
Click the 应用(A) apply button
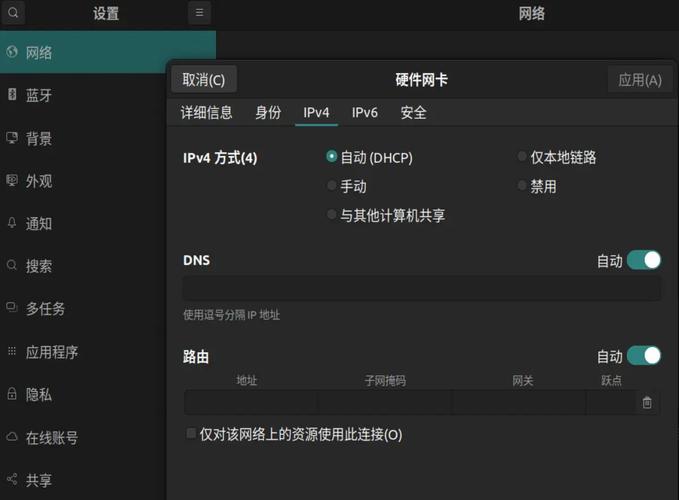[x=639, y=80]
